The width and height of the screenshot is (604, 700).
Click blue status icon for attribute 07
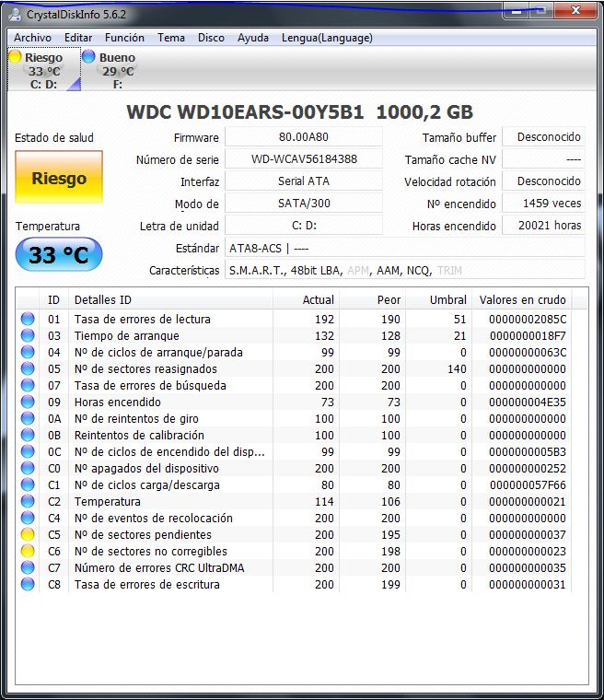coord(28,385)
